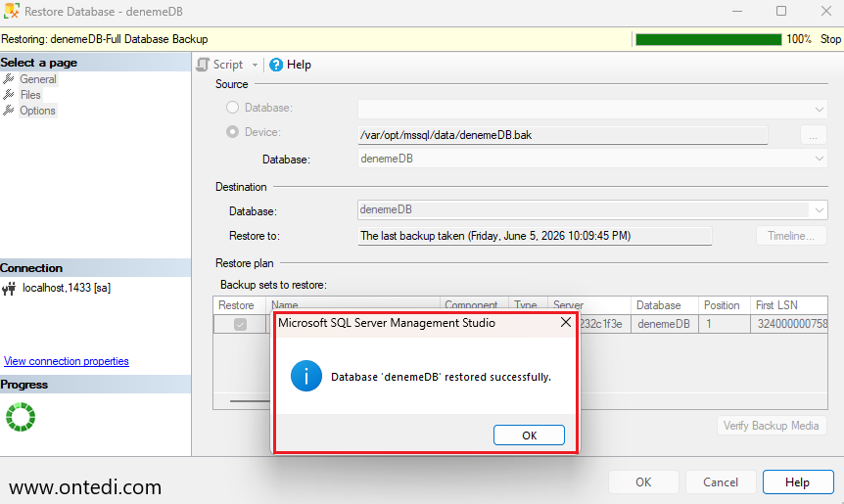Click the Restore column header
Image resolution: width=844 pixels, height=504 pixels.
(240, 305)
